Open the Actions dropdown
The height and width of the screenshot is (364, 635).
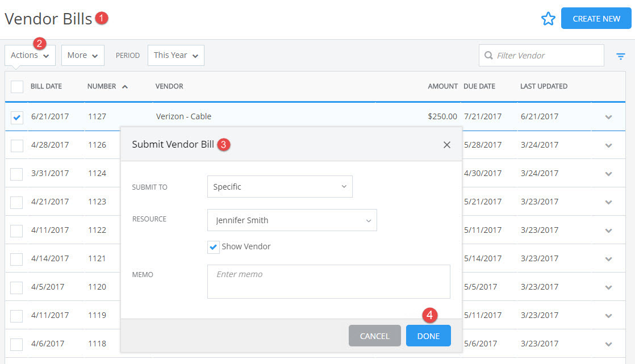click(x=30, y=55)
